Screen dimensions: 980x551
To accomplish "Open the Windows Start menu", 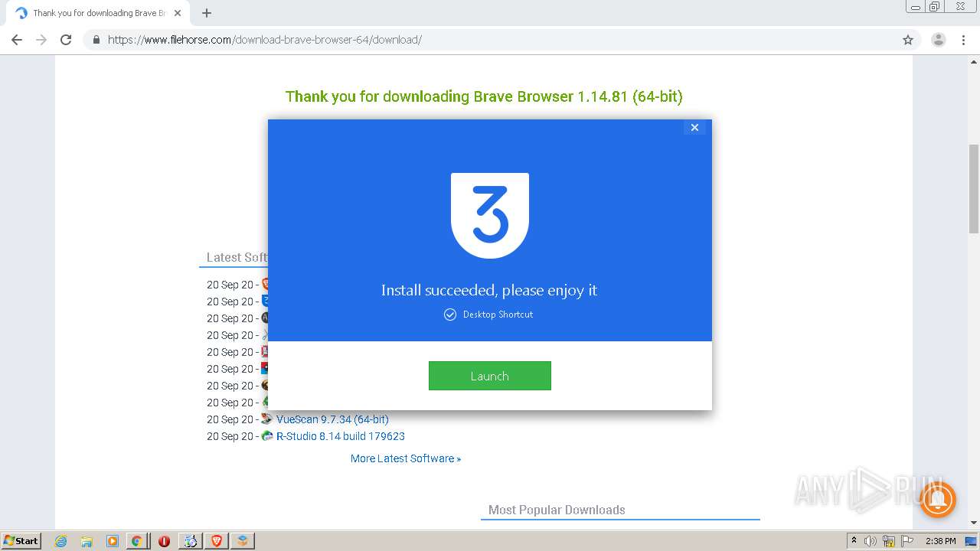I will tap(21, 540).
